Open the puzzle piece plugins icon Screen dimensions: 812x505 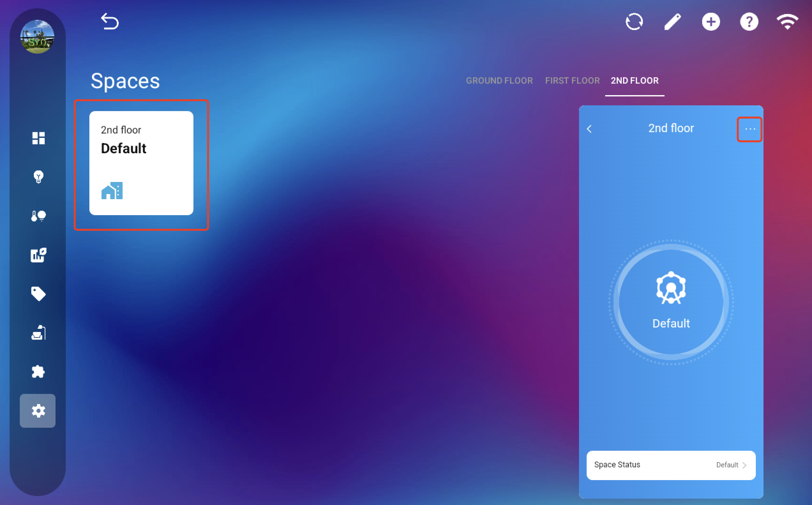(x=38, y=372)
